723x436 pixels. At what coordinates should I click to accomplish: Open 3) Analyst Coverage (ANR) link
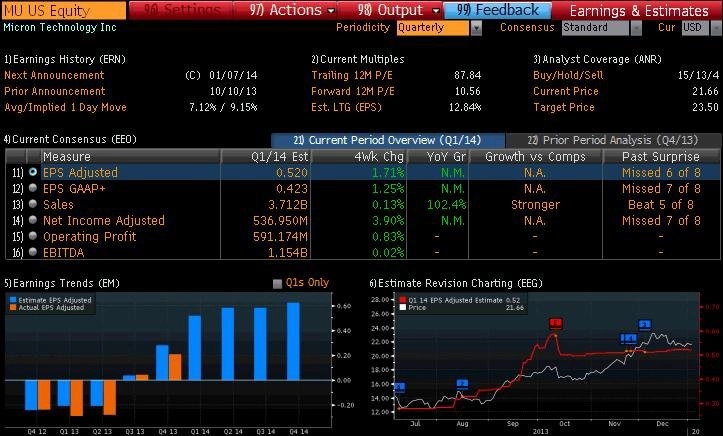tap(597, 59)
